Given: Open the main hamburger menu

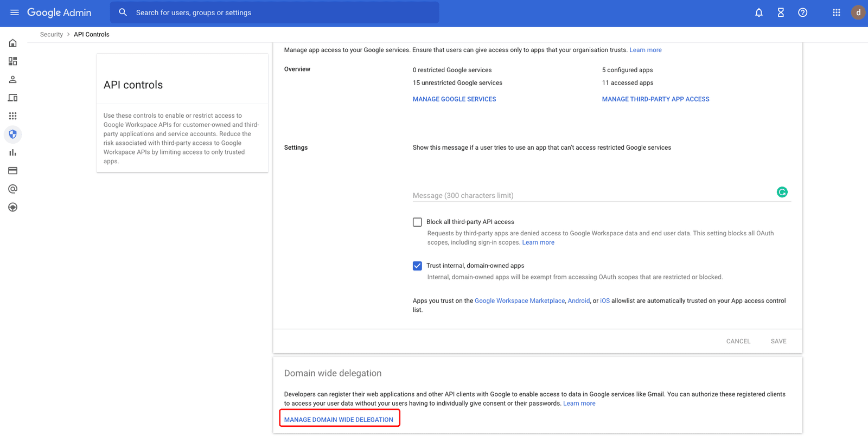Looking at the screenshot, I should coord(15,12).
